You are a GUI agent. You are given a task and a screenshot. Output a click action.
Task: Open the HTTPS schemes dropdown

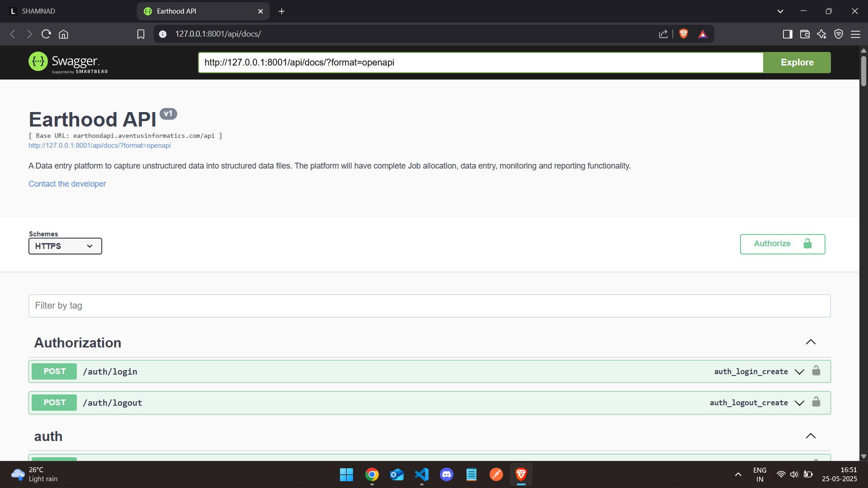point(65,246)
